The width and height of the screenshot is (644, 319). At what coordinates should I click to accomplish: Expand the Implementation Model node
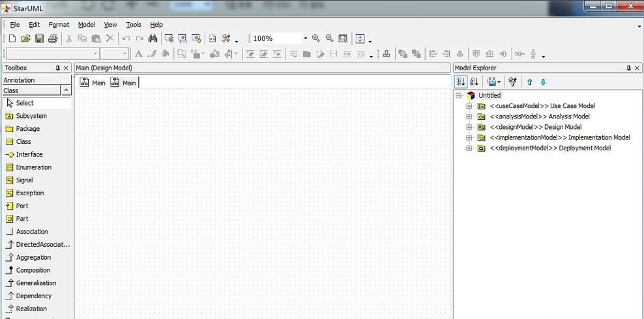point(469,138)
